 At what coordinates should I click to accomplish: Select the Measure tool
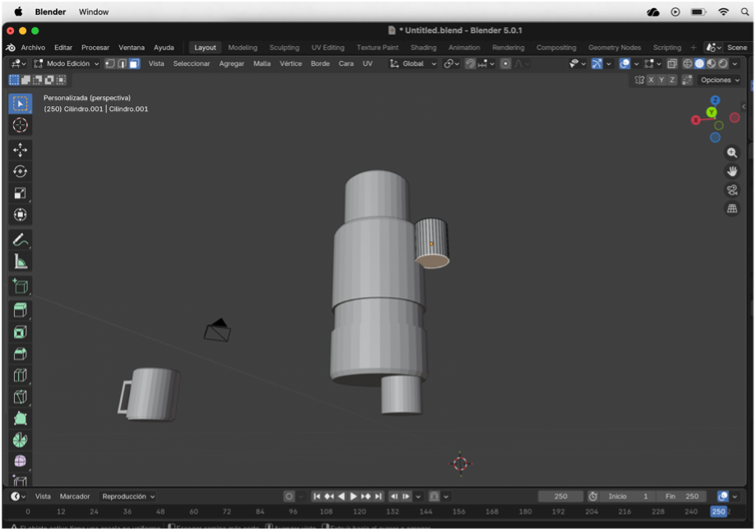pyautogui.click(x=21, y=261)
